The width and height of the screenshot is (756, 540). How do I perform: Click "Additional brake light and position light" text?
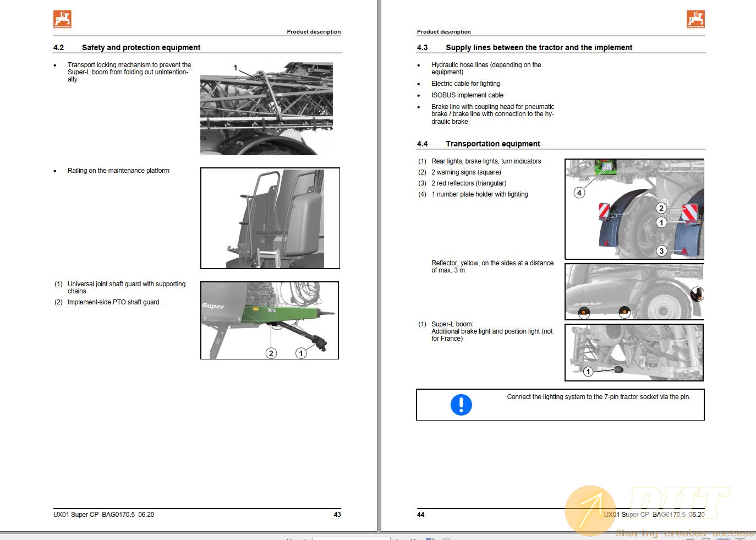click(x=492, y=335)
